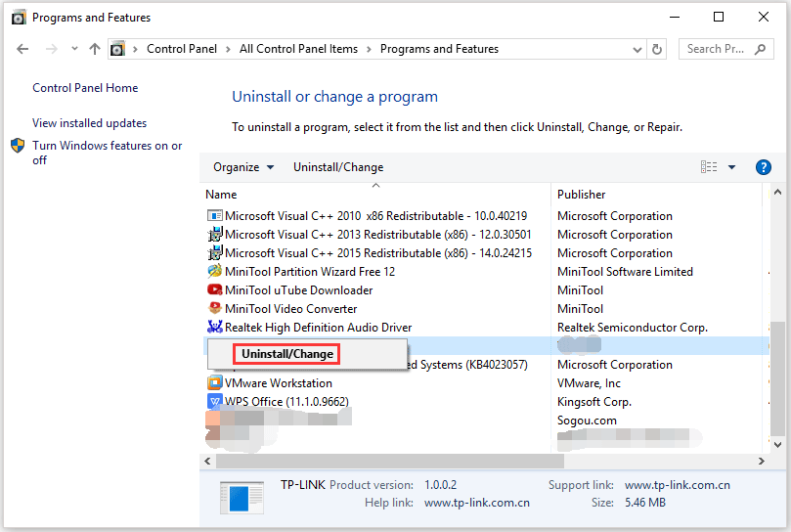
Task: Choose Uninstall/Change from the context menu
Action: (286, 354)
